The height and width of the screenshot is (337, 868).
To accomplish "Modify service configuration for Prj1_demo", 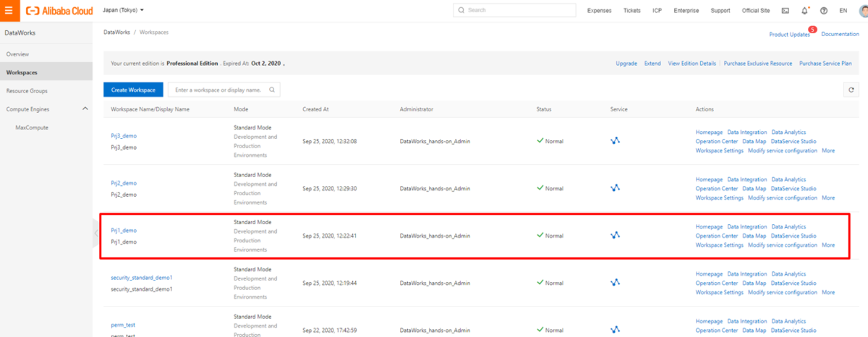I will [x=783, y=245].
